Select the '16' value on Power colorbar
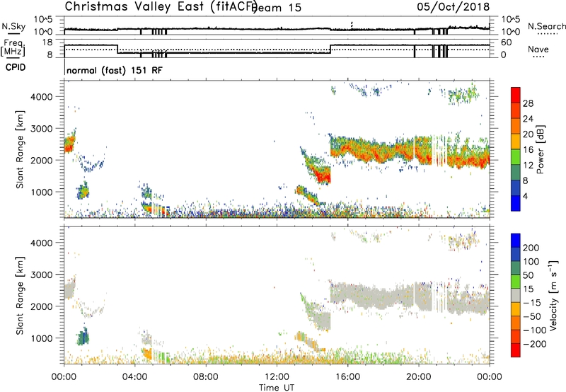Screen dimensions: 566x392 click(x=528, y=150)
